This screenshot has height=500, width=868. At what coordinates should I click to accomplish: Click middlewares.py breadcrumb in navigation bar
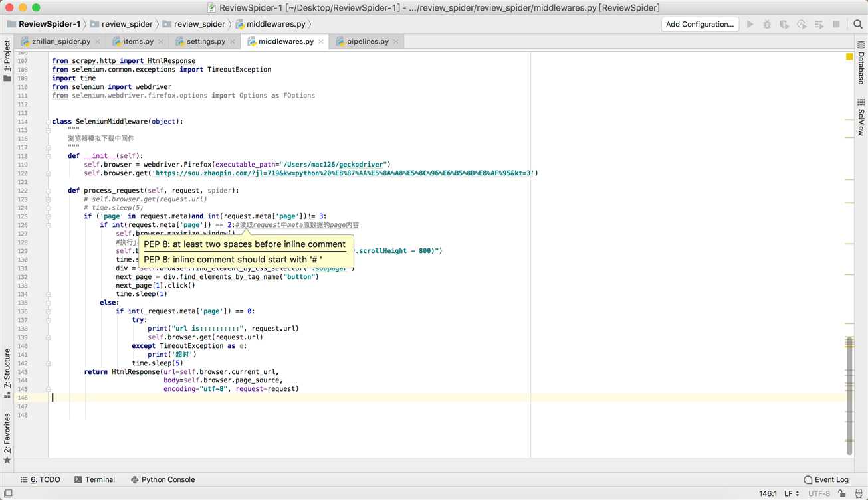(270, 24)
